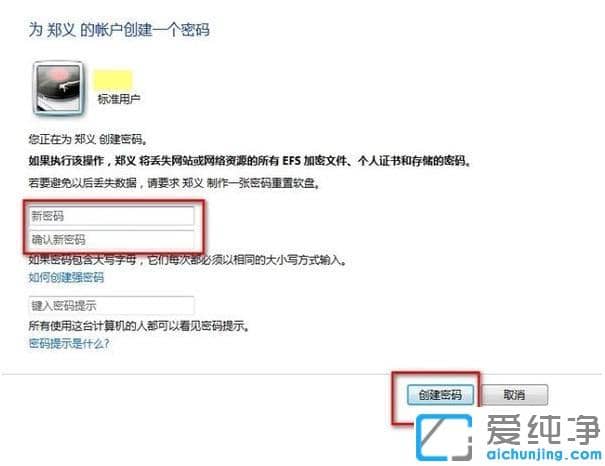The width and height of the screenshot is (605, 466).
Task: Click the horizontal divider line above the buttons
Action: coord(302,374)
